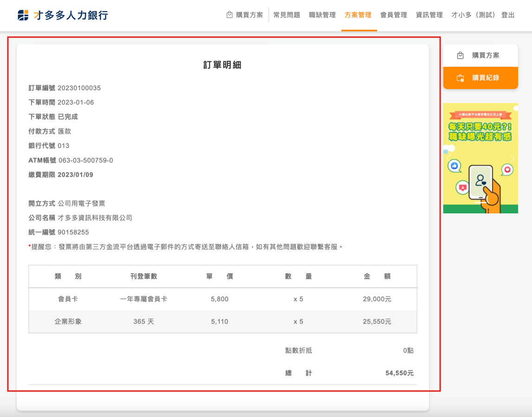Click the order number 20230100035
This screenshot has height=417, width=532.
79,88
